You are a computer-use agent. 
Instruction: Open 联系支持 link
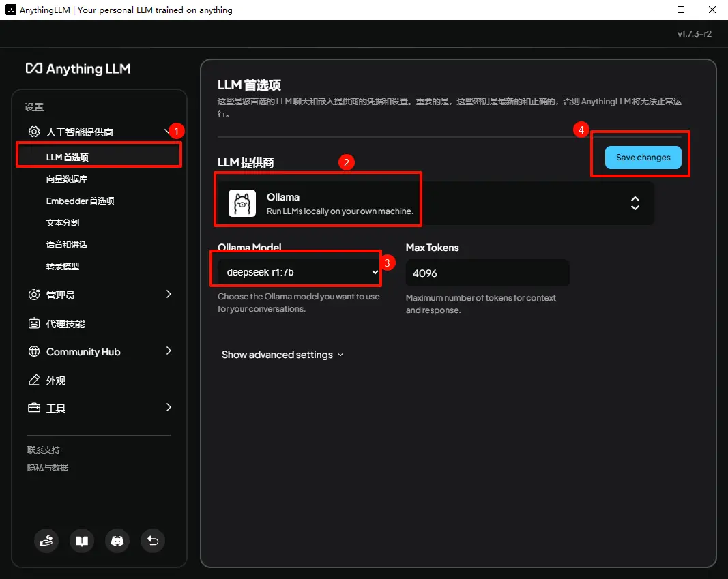44,449
